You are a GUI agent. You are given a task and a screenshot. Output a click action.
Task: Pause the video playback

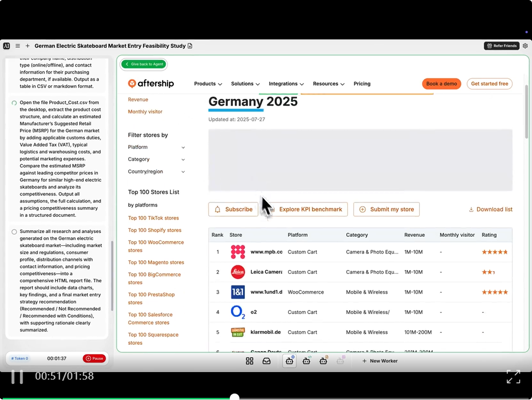pyautogui.click(x=17, y=376)
